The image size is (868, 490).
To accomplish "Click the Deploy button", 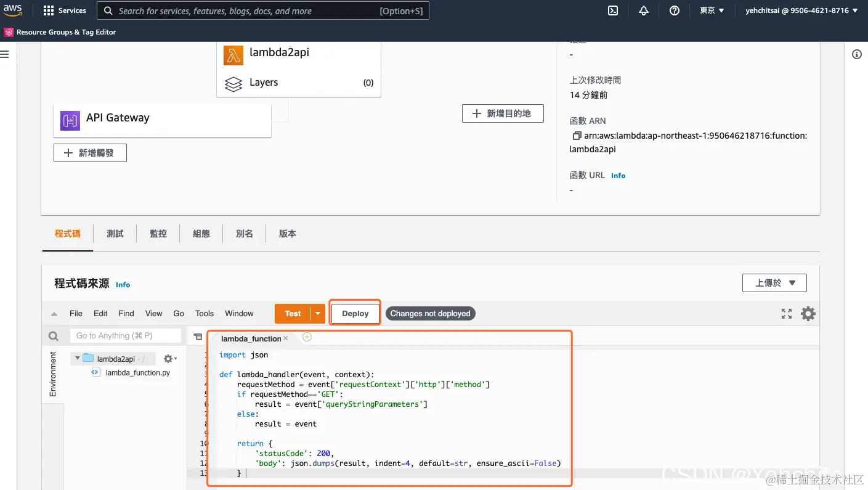I will click(x=355, y=314).
